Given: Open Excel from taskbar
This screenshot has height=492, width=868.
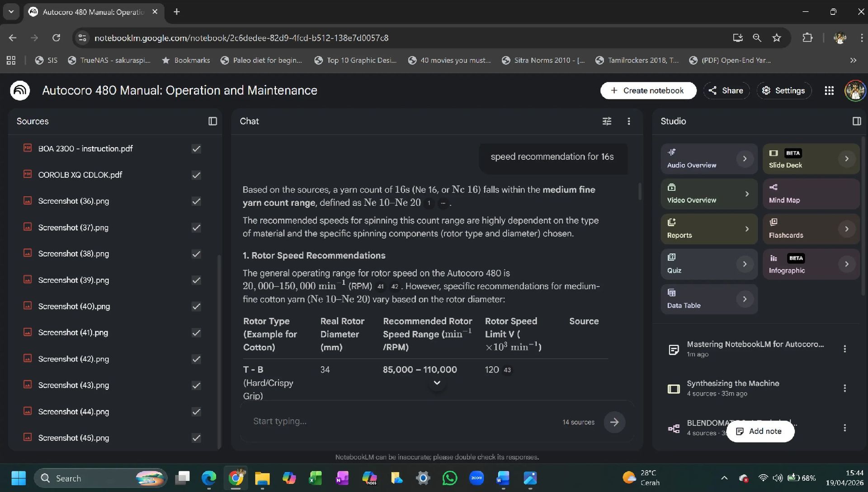Looking at the screenshot, I should tap(316, 478).
